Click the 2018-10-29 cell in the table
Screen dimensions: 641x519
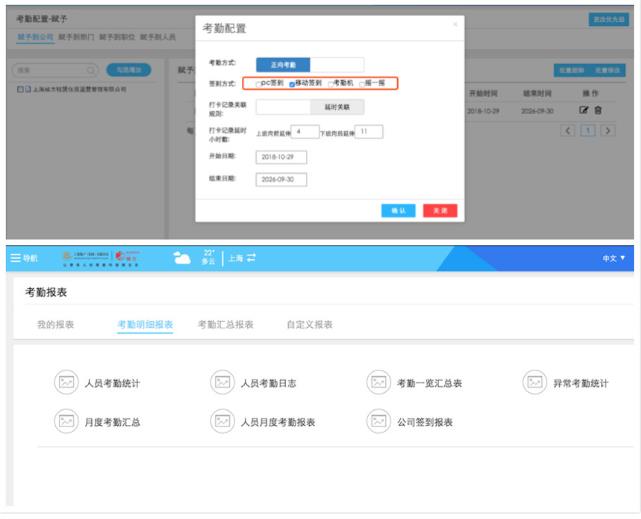[483, 111]
